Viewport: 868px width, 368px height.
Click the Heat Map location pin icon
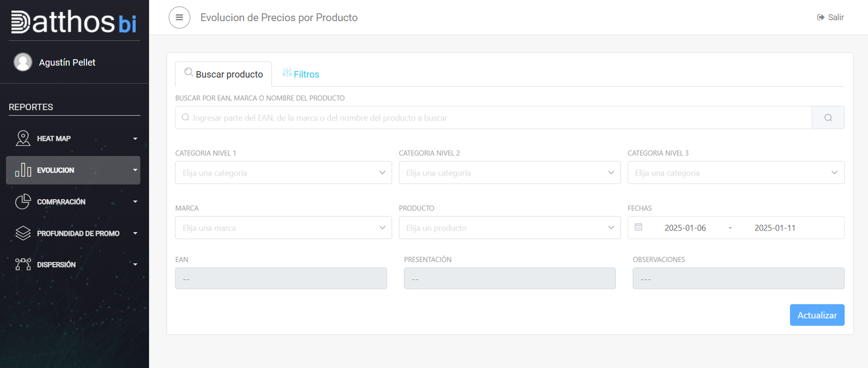[x=23, y=138]
